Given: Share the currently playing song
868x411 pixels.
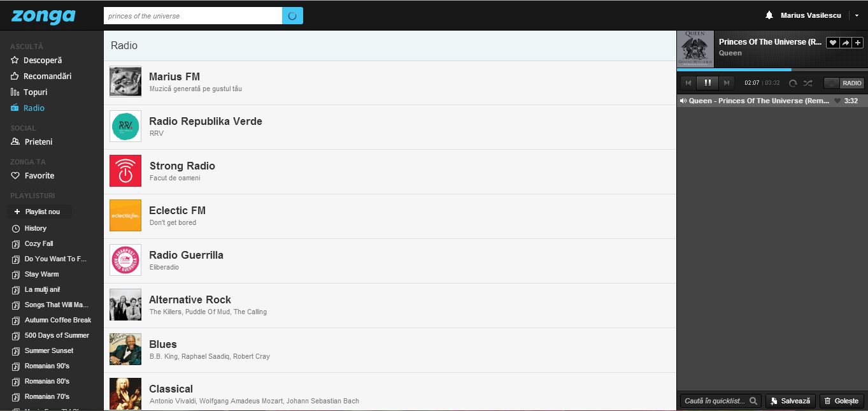Looking at the screenshot, I should (846, 43).
